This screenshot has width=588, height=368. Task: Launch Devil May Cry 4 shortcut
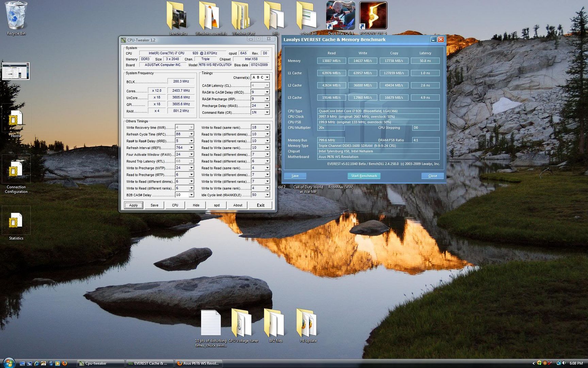341,18
